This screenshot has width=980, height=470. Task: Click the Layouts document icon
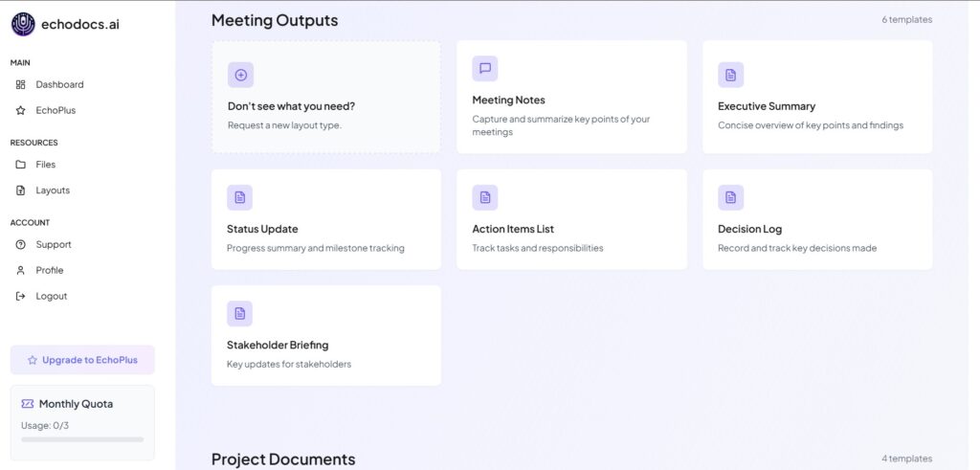(21, 190)
